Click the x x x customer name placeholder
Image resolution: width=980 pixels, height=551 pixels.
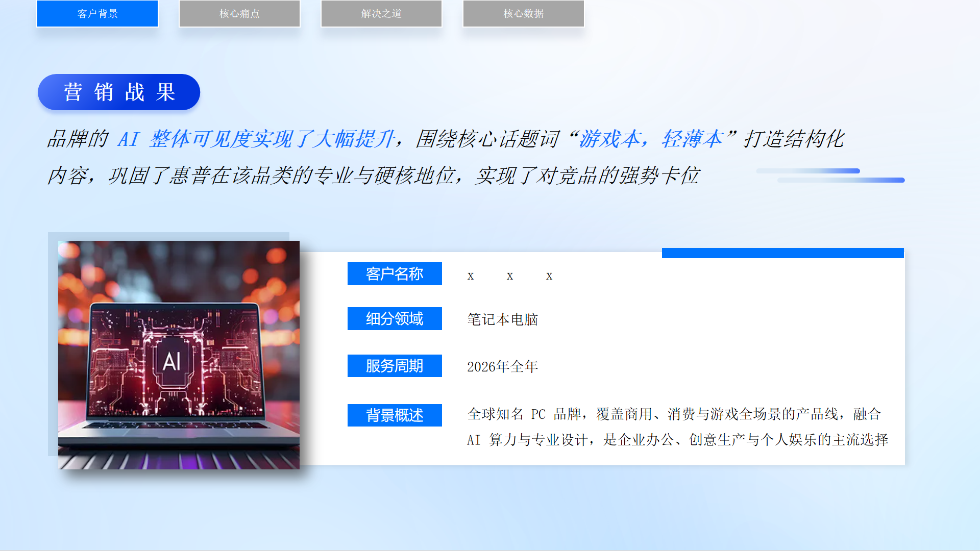click(x=510, y=276)
